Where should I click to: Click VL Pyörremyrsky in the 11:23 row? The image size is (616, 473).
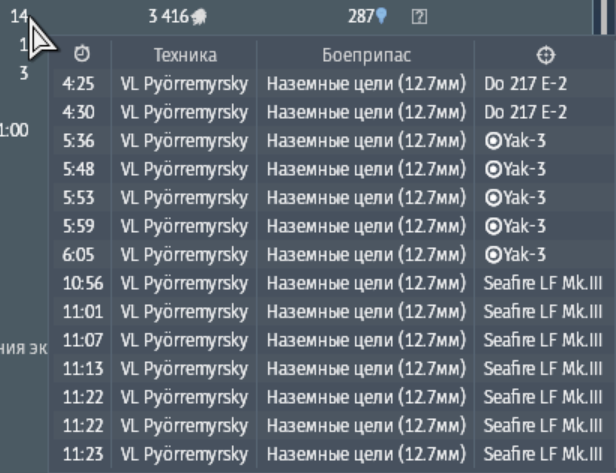point(184,456)
